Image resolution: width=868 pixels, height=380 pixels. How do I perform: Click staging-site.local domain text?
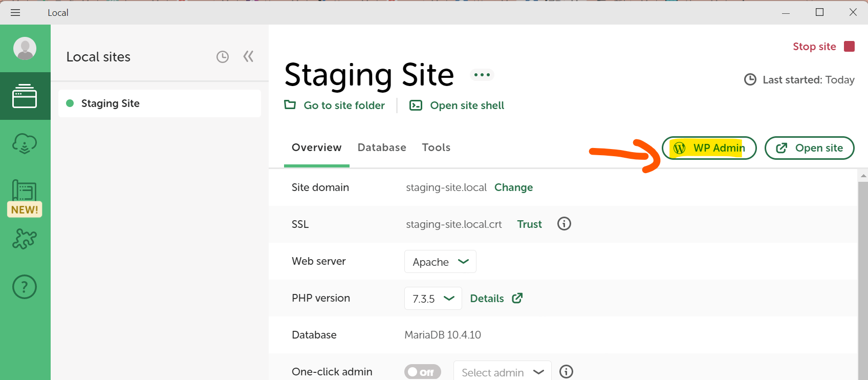tap(446, 187)
